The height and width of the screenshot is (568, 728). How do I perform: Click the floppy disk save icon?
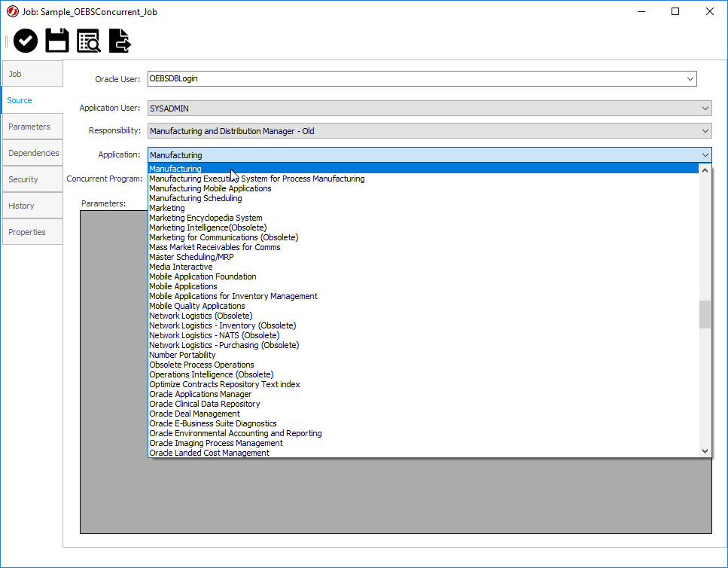coord(57,41)
